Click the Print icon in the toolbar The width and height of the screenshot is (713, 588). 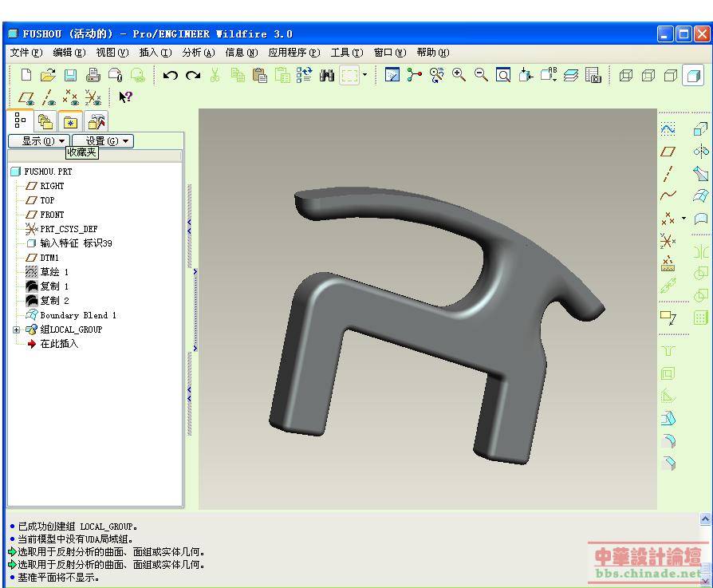tap(93, 75)
